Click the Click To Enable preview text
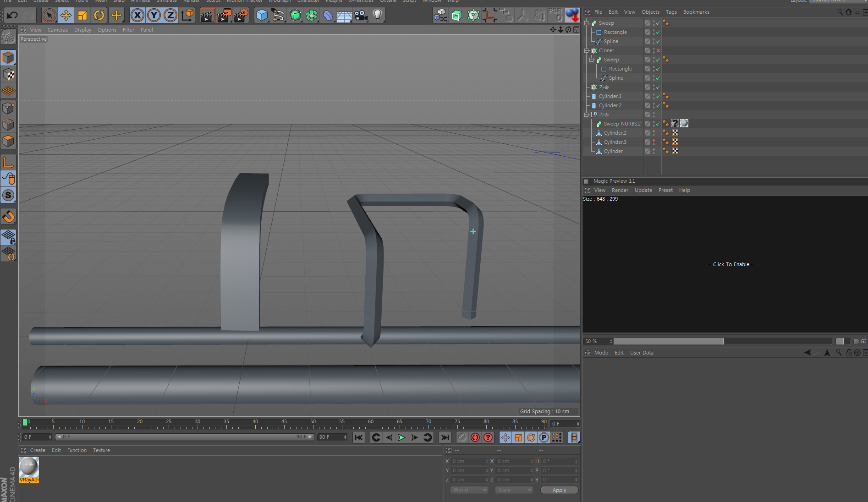Screen dimensions: 868x502 [731, 264]
